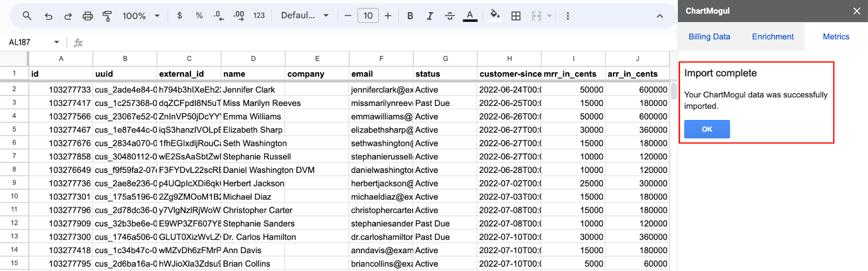Image resolution: width=868 pixels, height=271 pixels.
Task: Click mrr value 25000 for Herbert Jackson
Action: click(573, 184)
